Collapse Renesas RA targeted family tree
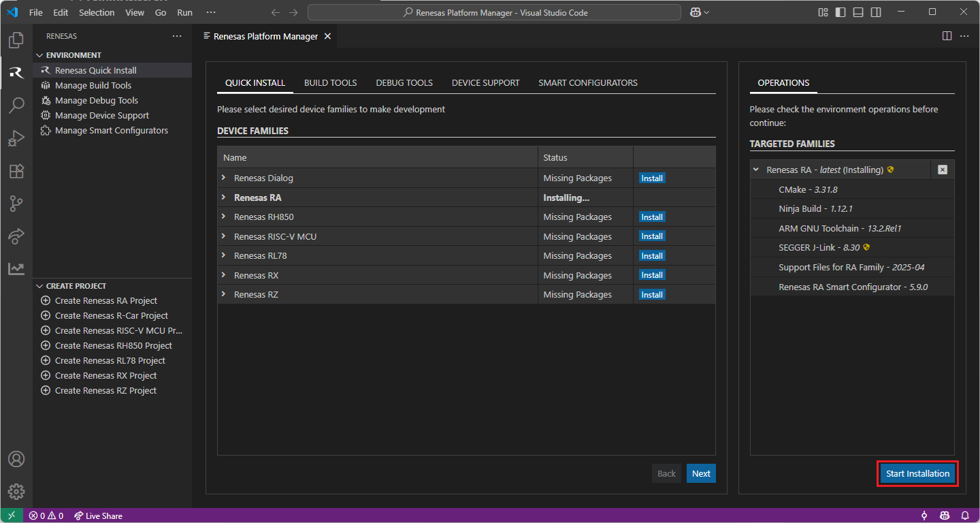Screen dimensions: 980x523 pos(756,170)
